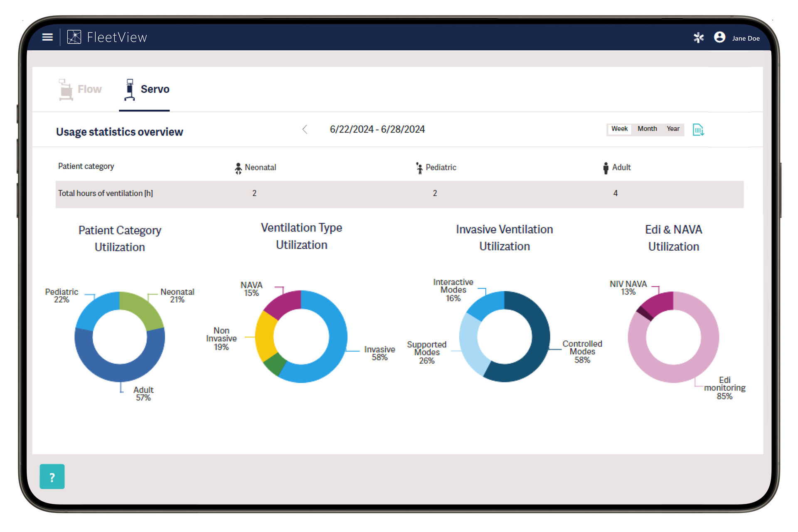Go to previous week with the back chevron
This screenshot has height=532, width=798.
[305, 129]
